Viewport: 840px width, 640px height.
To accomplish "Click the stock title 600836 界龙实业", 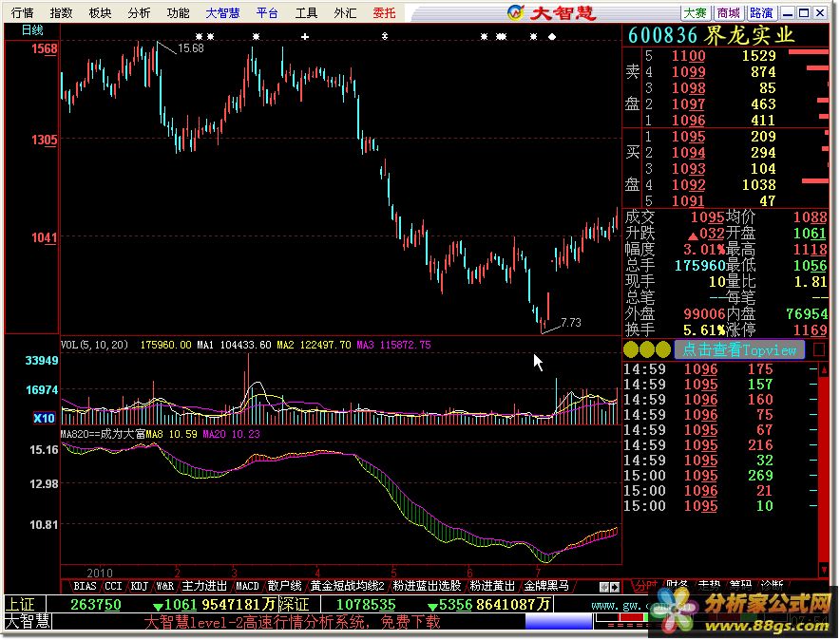I will point(711,36).
